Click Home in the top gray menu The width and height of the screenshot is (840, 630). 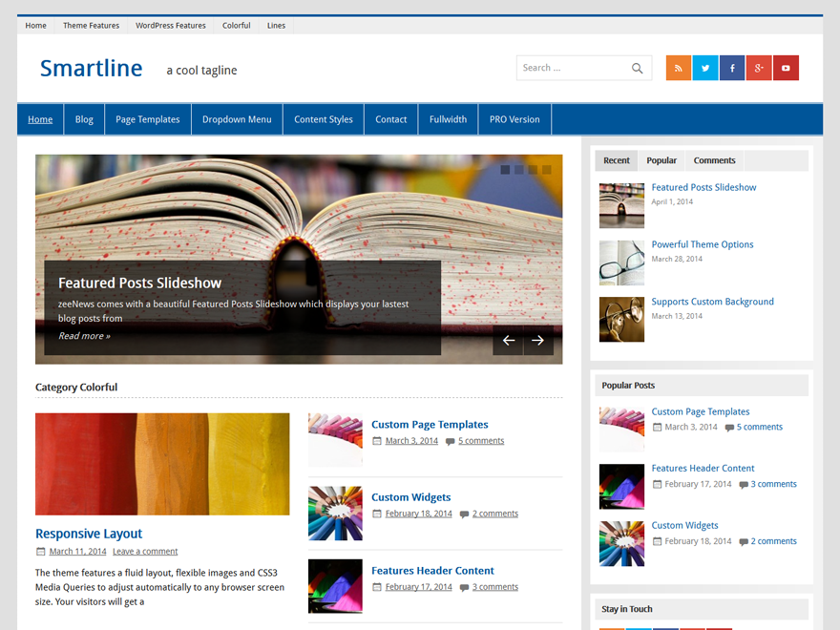click(36, 25)
